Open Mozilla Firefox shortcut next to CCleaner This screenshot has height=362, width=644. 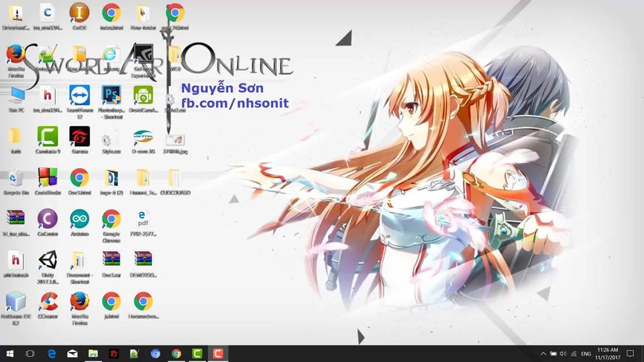tap(79, 302)
